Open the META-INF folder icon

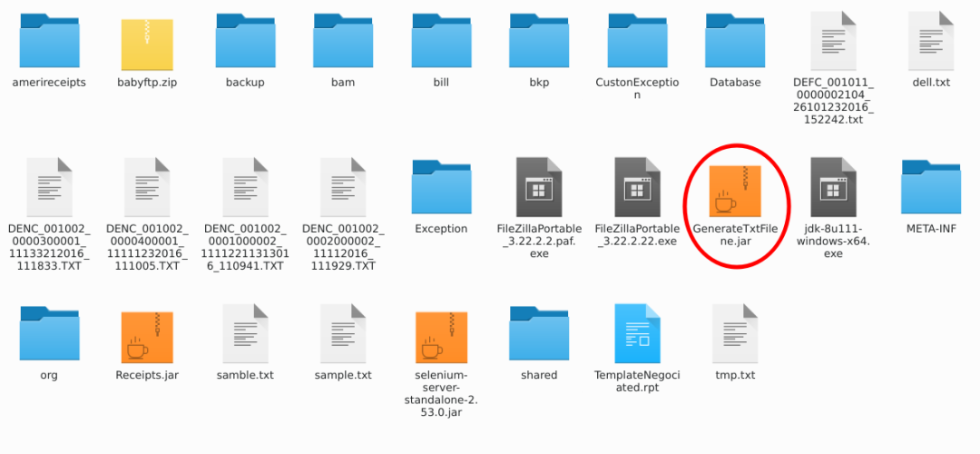coord(931,186)
